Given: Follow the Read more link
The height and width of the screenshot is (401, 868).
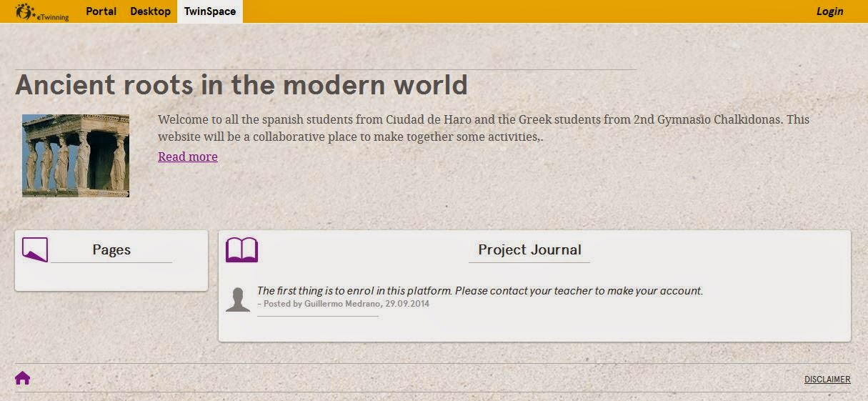Looking at the screenshot, I should click(188, 157).
